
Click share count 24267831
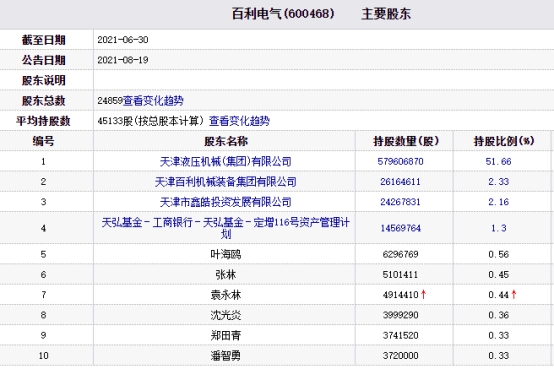point(400,202)
